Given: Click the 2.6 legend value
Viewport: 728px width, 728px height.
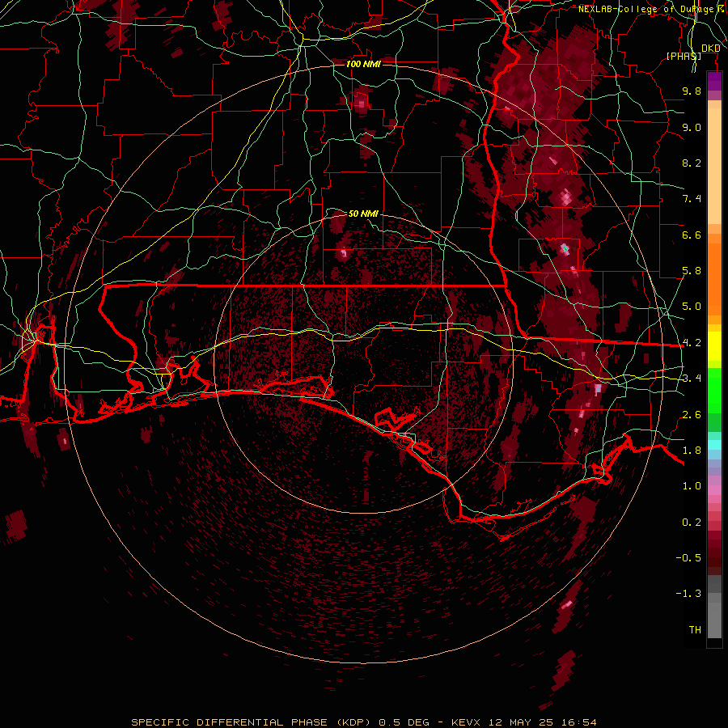Looking at the screenshot, I should click(692, 415).
